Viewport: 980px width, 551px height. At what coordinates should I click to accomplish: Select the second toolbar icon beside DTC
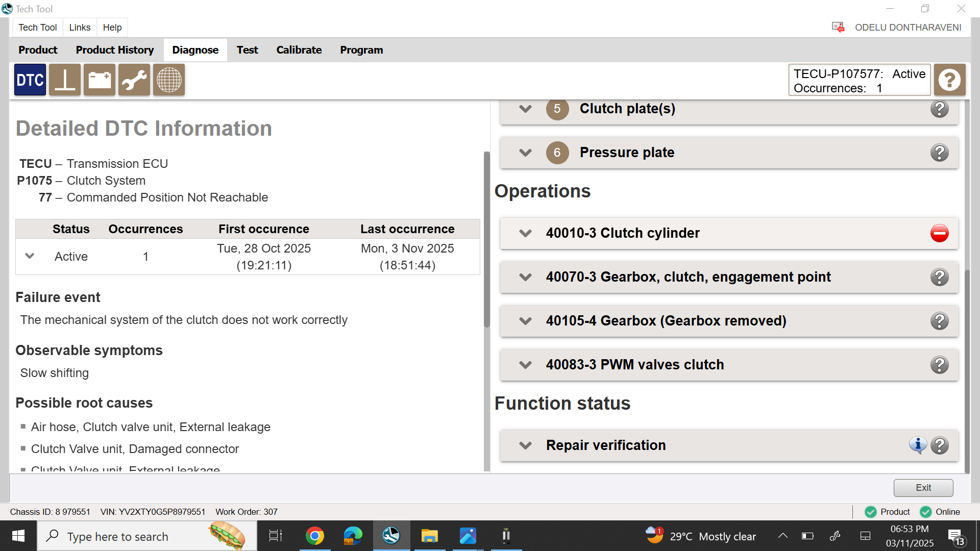65,80
